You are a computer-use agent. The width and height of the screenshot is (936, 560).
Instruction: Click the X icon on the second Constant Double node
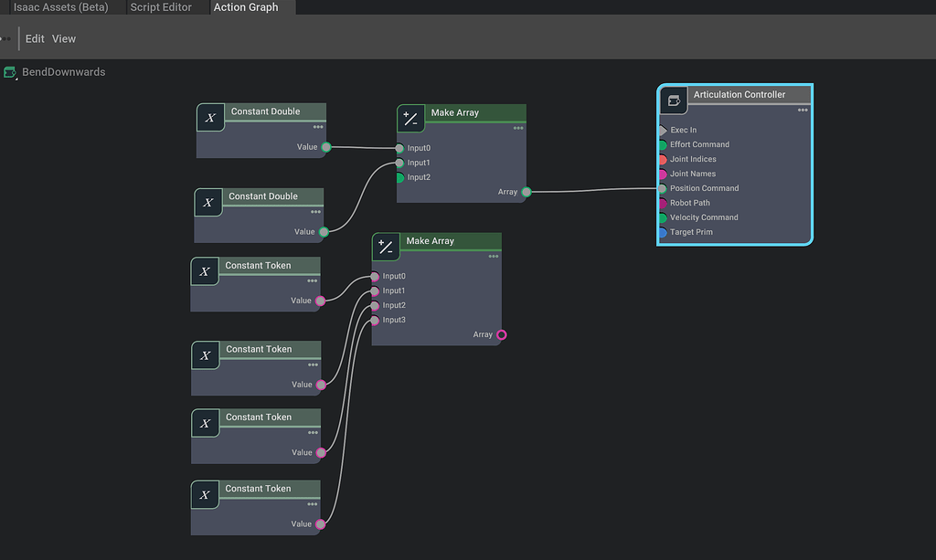pyautogui.click(x=210, y=202)
